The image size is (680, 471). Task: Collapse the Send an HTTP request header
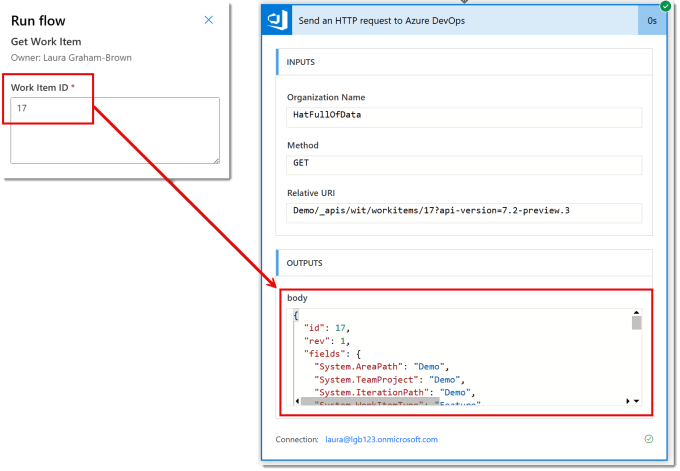464,20
